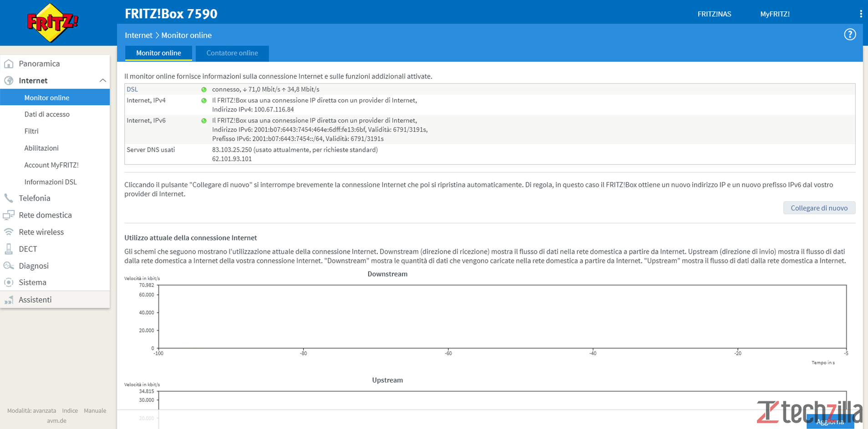Click Modalità: avanzata footer link
868x429 pixels.
coord(31,411)
